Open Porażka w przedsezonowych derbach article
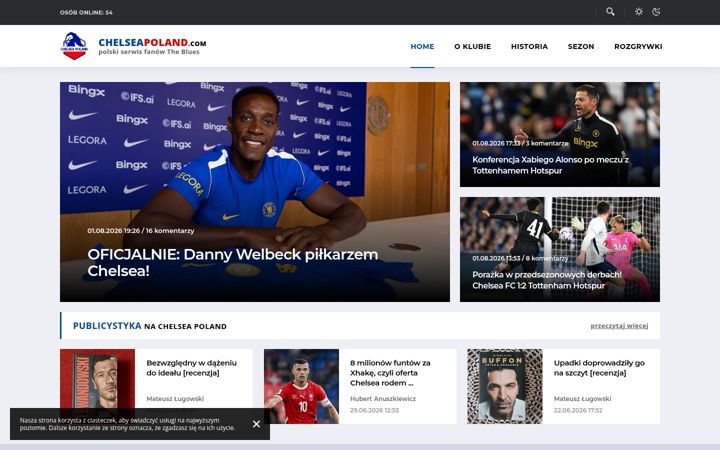Screen dimensions: 720x450 click(x=547, y=280)
